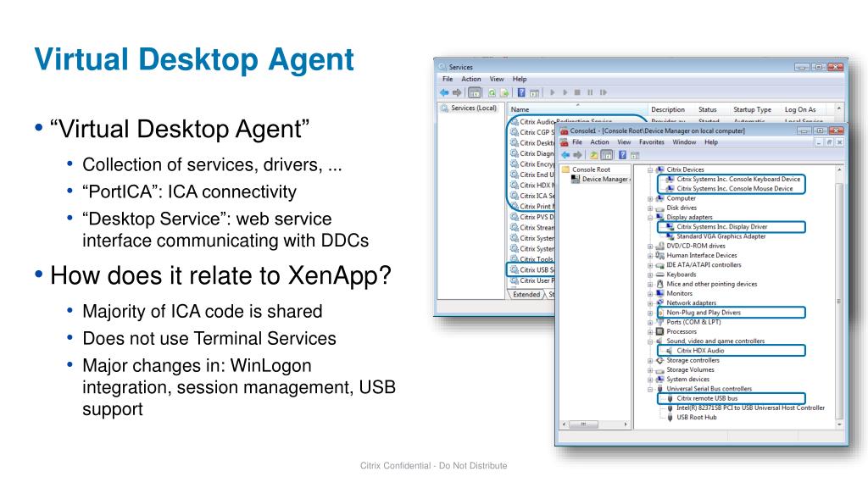Click Stop Service icon in Services toolbar
868x488 pixels.
(x=577, y=92)
